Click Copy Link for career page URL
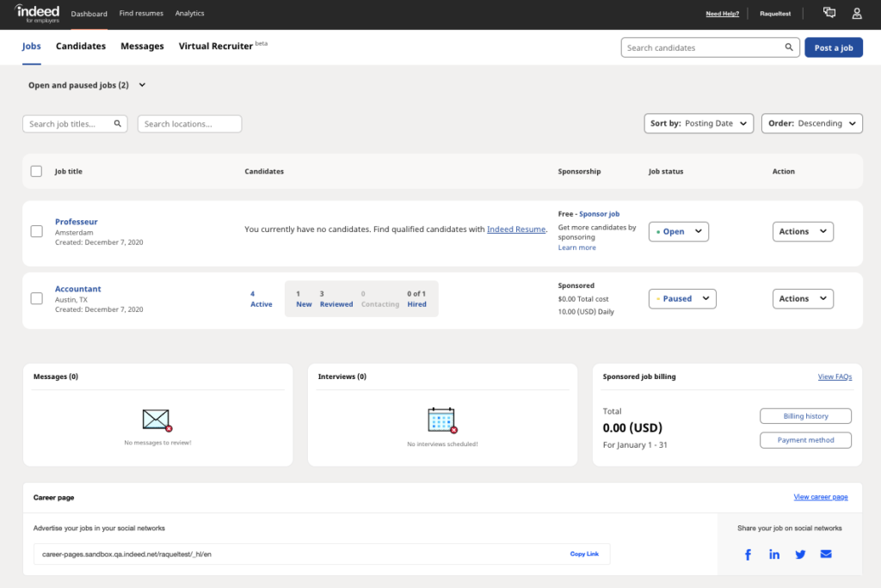Viewport: 881px width, 588px height. coord(584,554)
